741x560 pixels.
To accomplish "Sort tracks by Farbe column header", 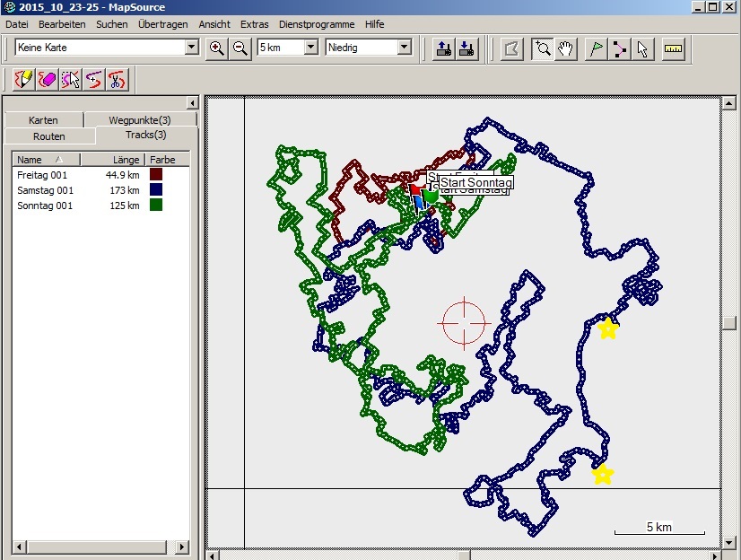I will coord(167,159).
